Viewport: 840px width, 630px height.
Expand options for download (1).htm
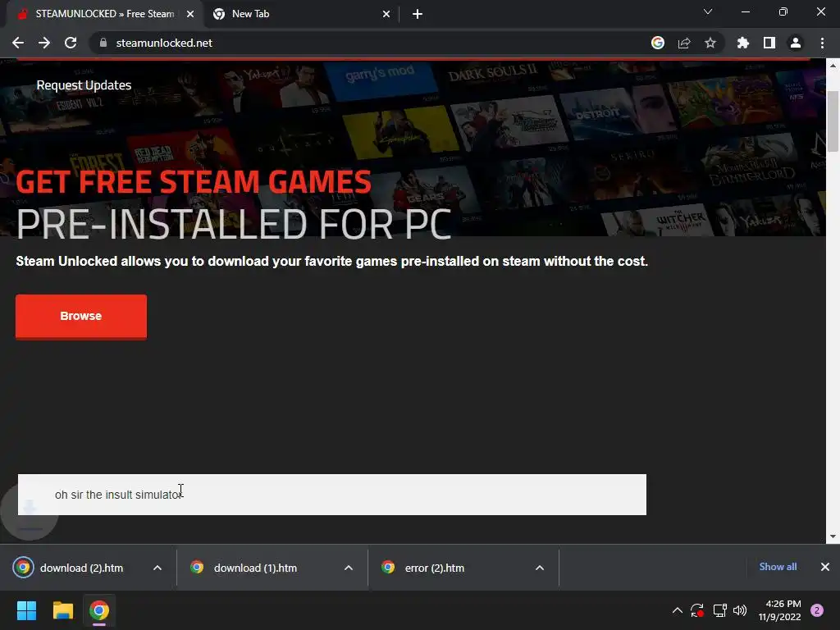(349, 568)
